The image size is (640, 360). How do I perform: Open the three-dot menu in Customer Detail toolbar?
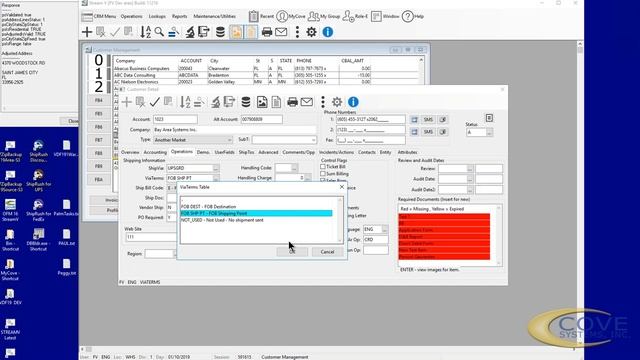tap(322, 102)
